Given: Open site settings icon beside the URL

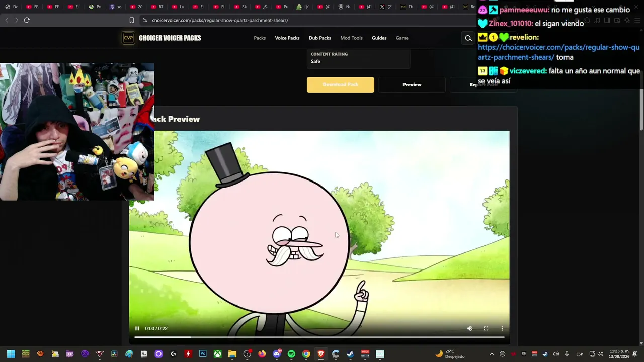Looking at the screenshot, I should [x=145, y=20].
